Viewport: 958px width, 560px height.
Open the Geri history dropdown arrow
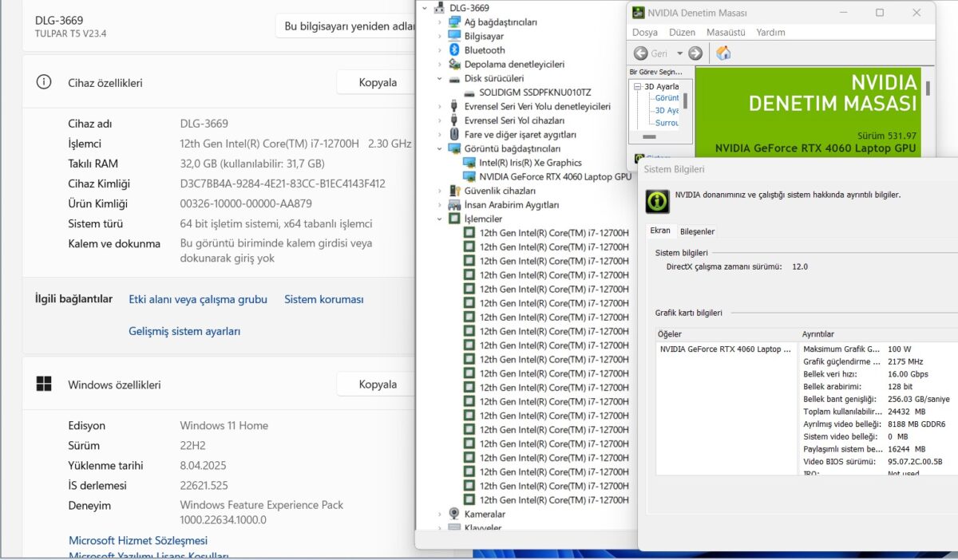(x=679, y=53)
